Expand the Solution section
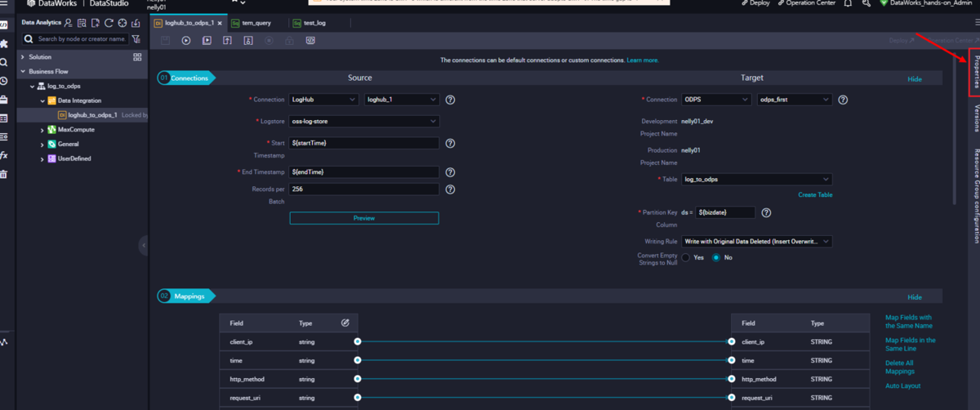 click(x=22, y=57)
